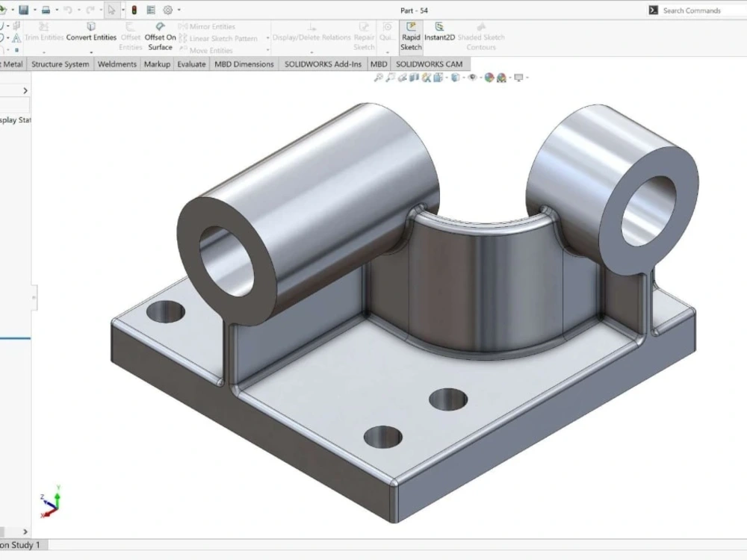Click the Undo arrow icon

(x=68, y=10)
